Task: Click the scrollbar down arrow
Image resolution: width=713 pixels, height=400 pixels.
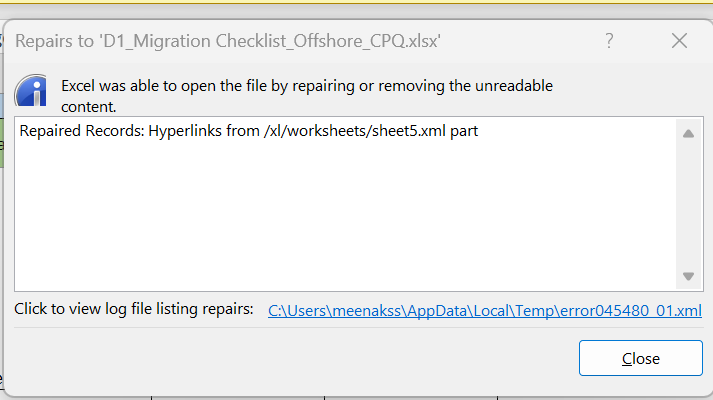Action: point(688,277)
